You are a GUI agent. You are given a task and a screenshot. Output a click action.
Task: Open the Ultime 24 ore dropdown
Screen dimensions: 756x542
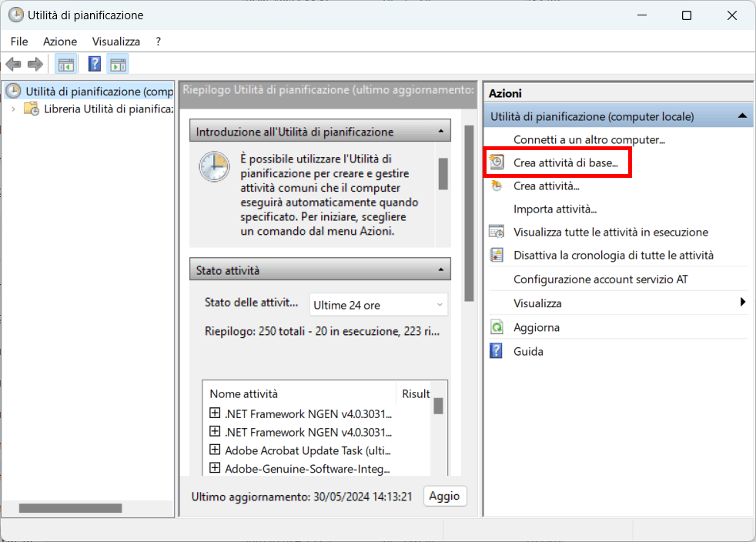click(x=378, y=305)
